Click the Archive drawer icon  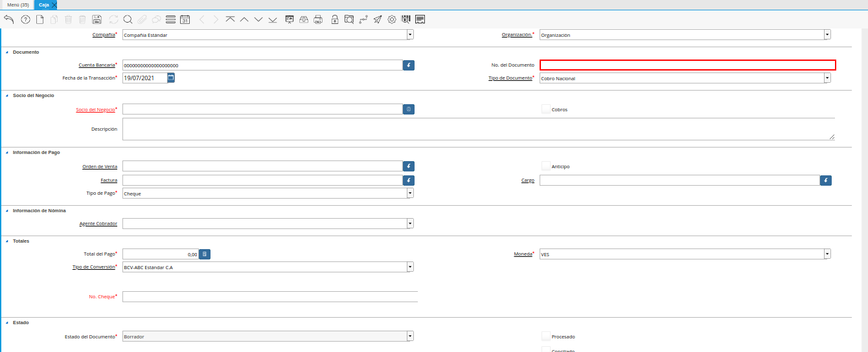tap(304, 19)
